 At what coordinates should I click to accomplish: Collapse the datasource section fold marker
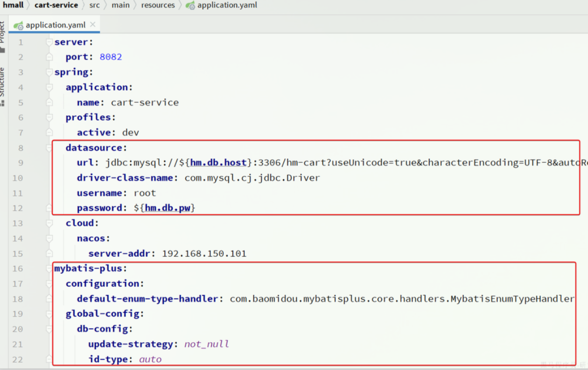tap(49, 148)
